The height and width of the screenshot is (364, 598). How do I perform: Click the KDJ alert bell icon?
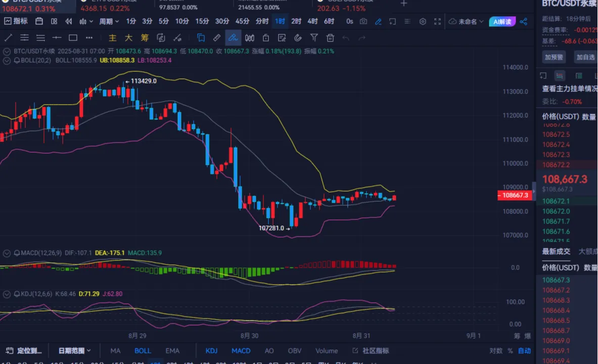point(17,294)
